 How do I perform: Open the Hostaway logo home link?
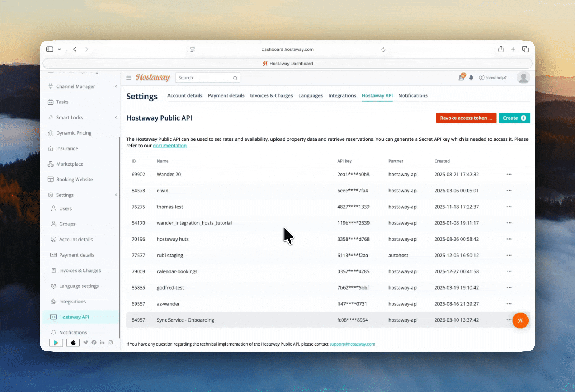click(x=153, y=77)
